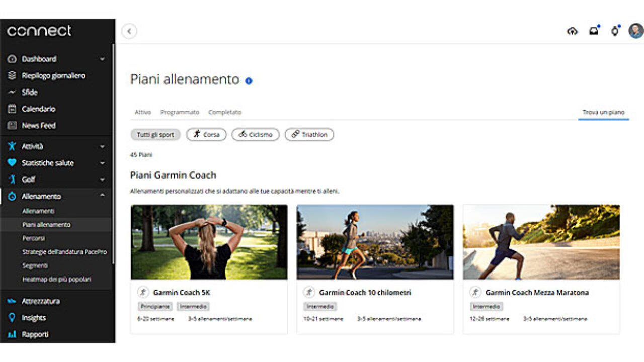Expand the Attività menu chevron
644x362 pixels.
click(x=102, y=146)
